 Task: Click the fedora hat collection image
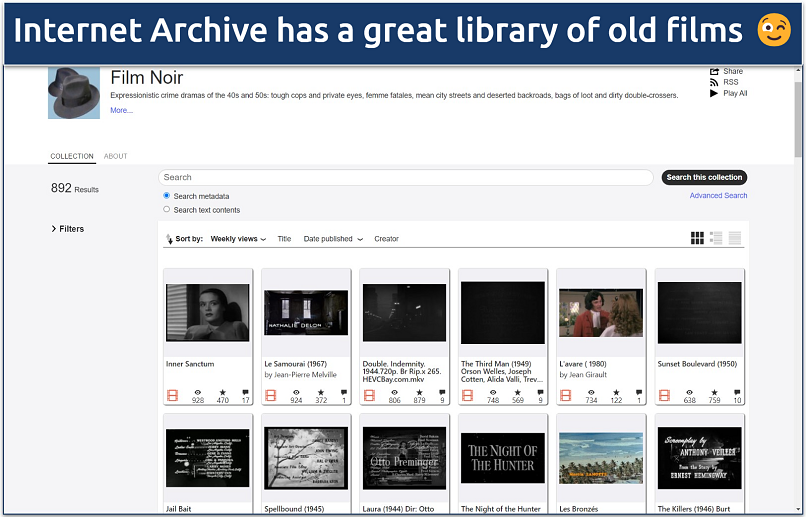point(74,93)
